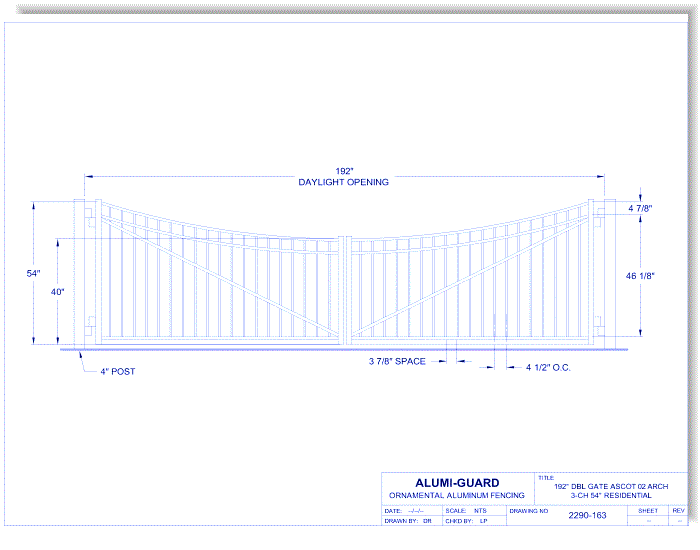Click the CHKD BY: LP entry
The image size is (700, 550).
(466, 521)
